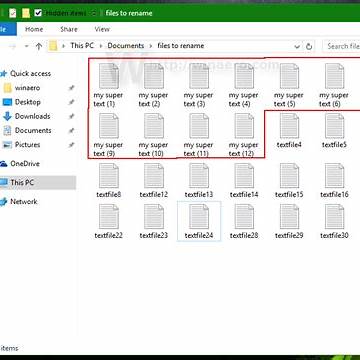360x360 pixels.
Task: Open the Quick Access Toolbar customize dropdown
Action: (94, 13)
